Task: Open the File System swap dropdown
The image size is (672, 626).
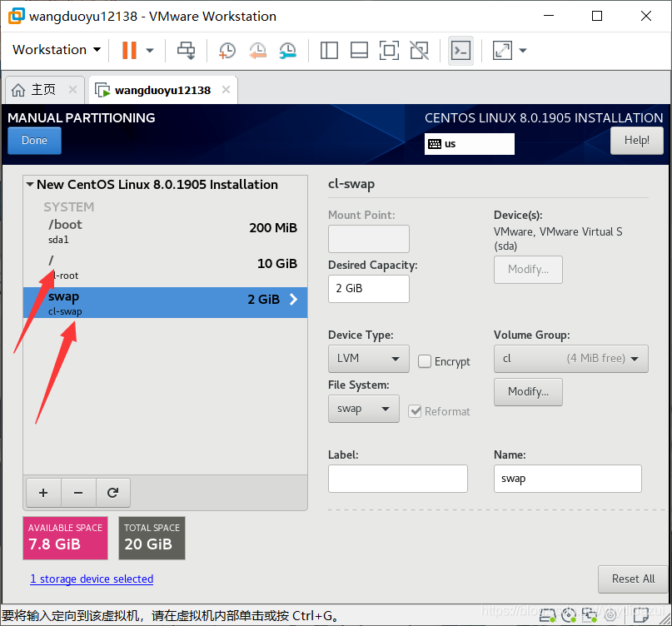Action: 363,409
